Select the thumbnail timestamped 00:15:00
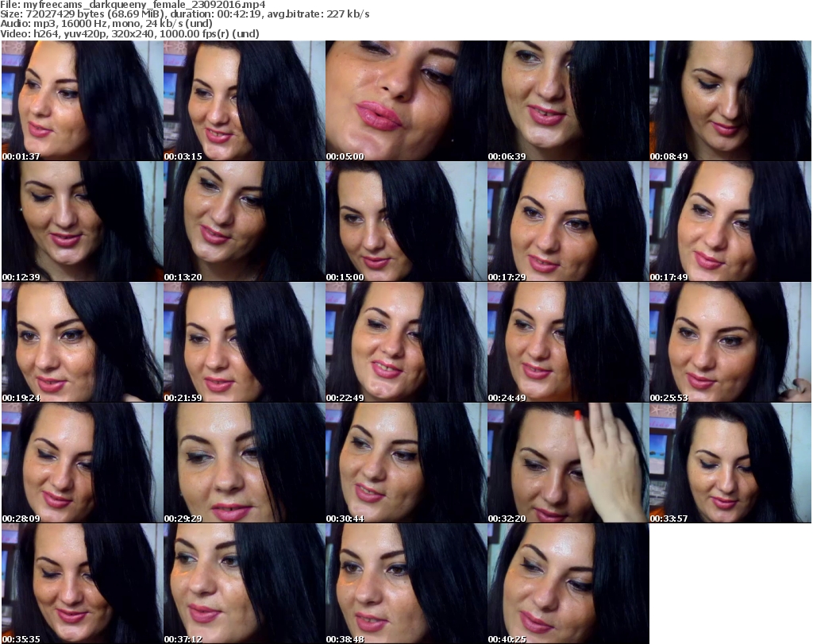 point(406,222)
